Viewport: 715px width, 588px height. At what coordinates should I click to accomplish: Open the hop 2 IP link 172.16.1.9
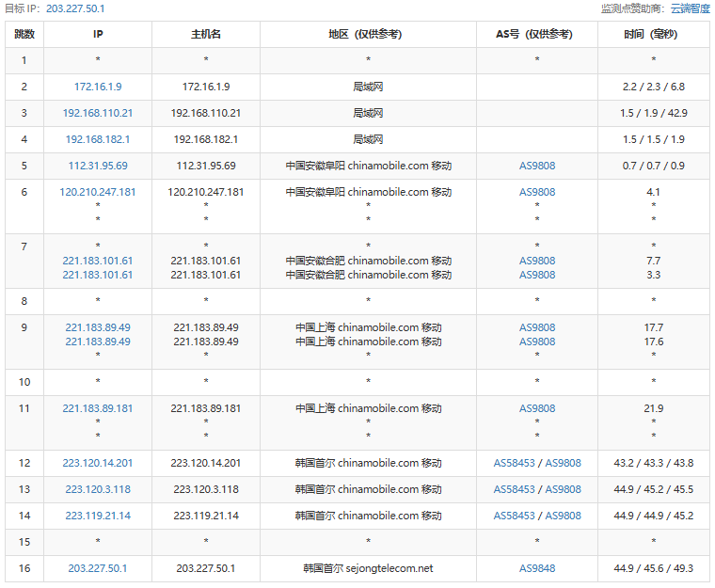98,87
